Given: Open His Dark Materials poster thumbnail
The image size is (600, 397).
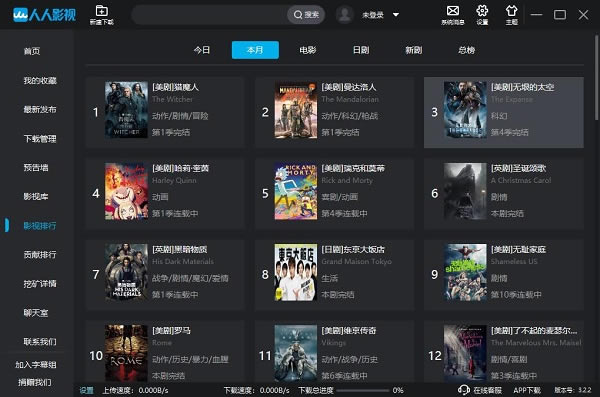Looking at the screenshot, I should click(x=126, y=272).
